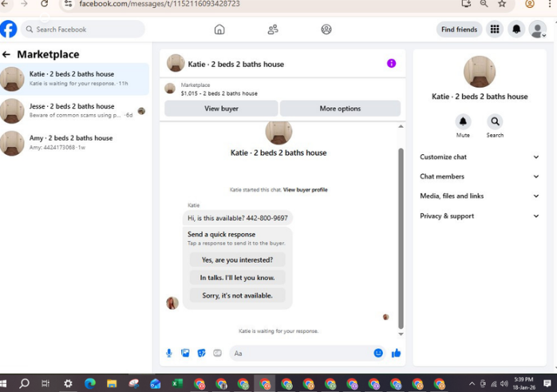This screenshot has height=392, width=557.
Task: Expand the Privacy & support section
Action: [480, 216]
